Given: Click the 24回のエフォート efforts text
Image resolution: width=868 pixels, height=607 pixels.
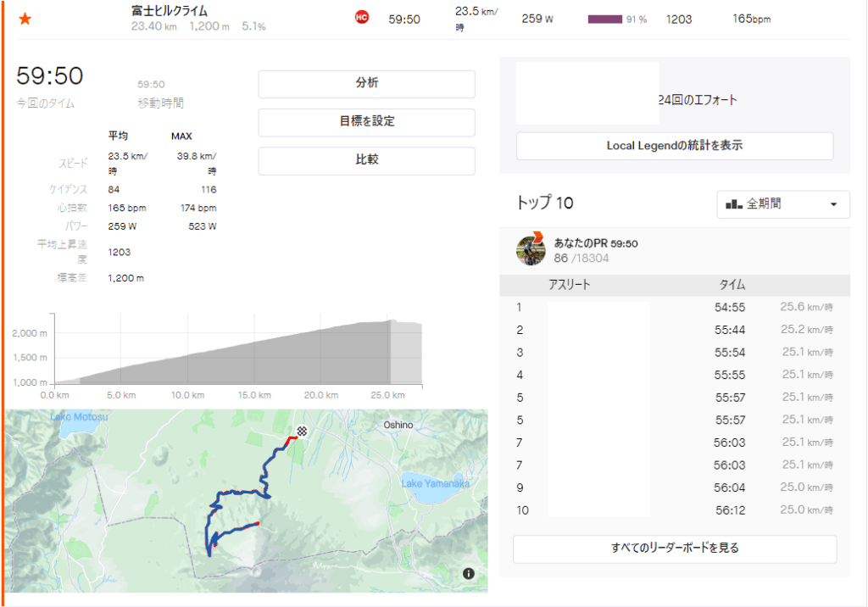Looking at the screenshot, I should [698, 100].
